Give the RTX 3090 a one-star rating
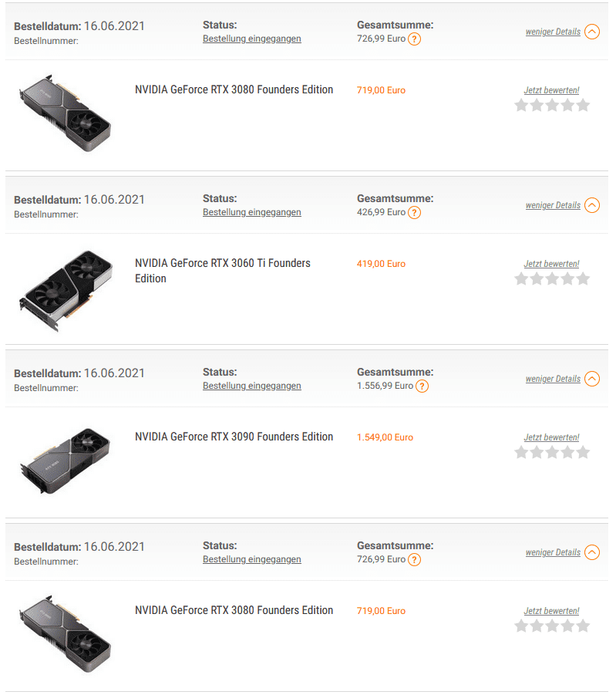This screenshot has height=695, width=616. (522, 452)
